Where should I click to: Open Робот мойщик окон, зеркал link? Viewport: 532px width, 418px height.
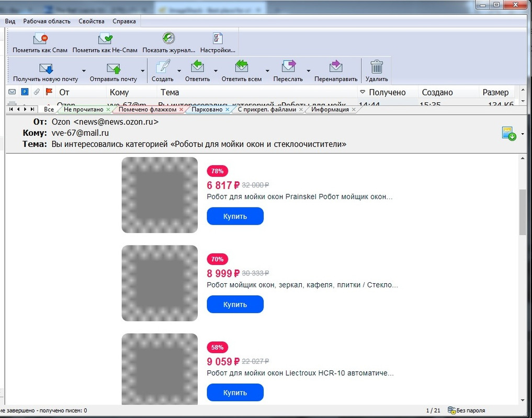[302, 285]
